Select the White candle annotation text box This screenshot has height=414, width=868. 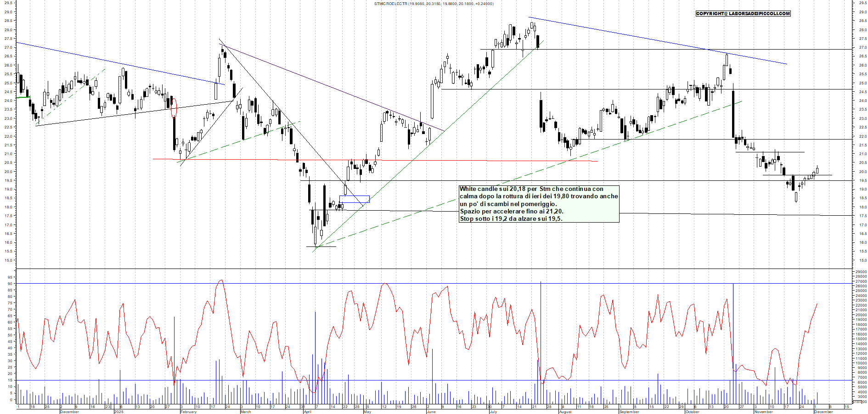(x=539, y=204)
